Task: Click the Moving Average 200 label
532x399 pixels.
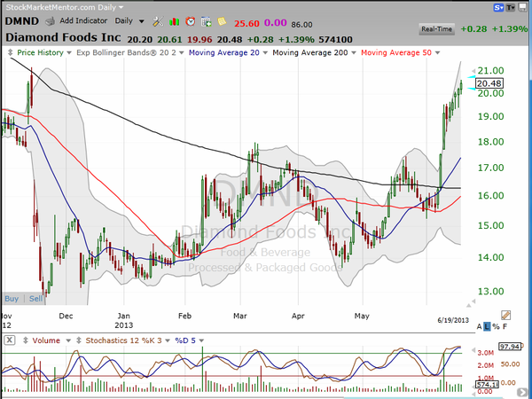Action: [x=310, y=52]
